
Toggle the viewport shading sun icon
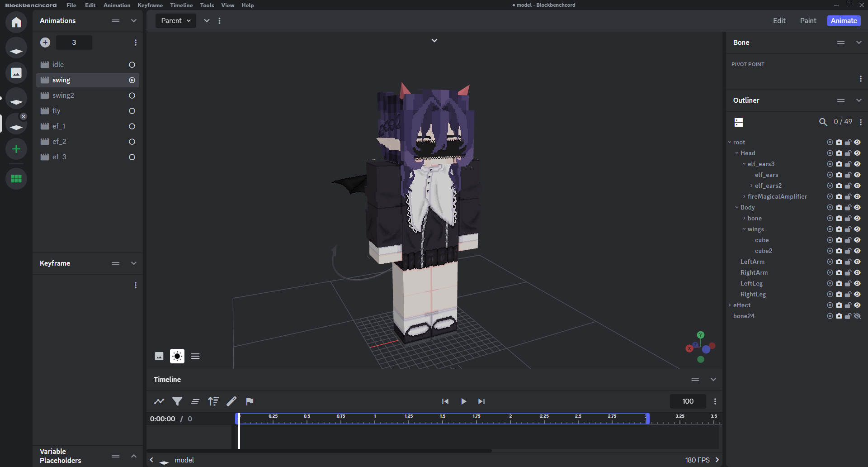coord(177,356)
